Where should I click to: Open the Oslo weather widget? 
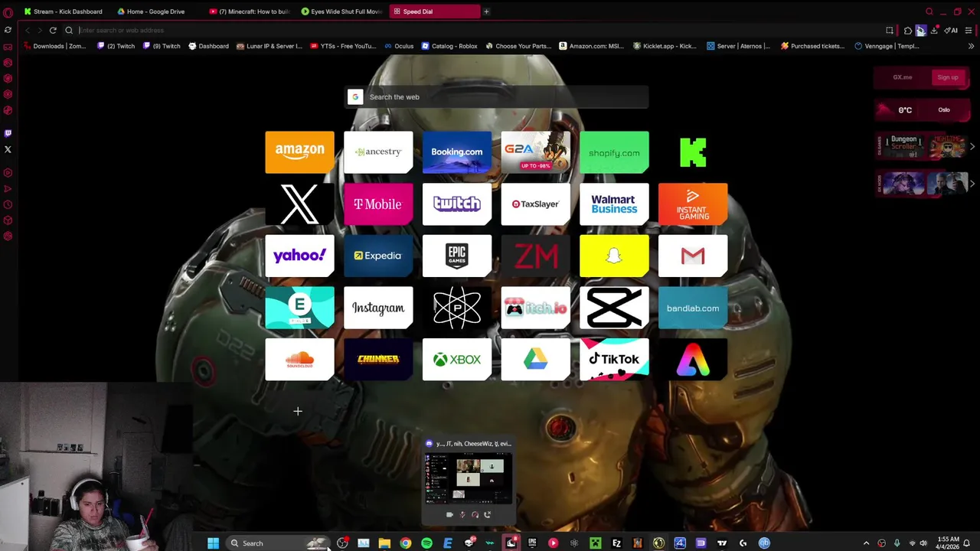pos(923,110)
